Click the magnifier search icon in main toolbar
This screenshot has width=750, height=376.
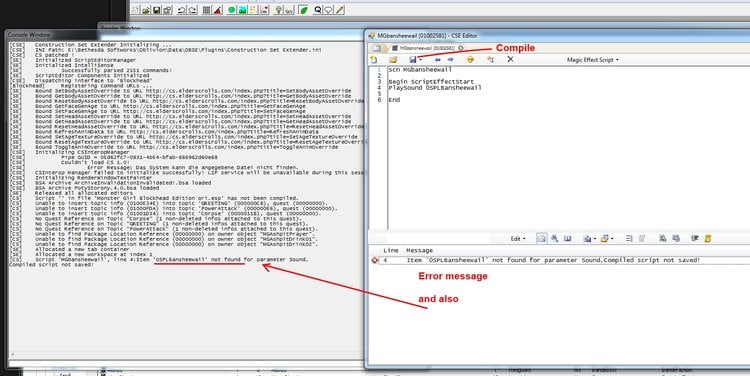pos(318,10)
